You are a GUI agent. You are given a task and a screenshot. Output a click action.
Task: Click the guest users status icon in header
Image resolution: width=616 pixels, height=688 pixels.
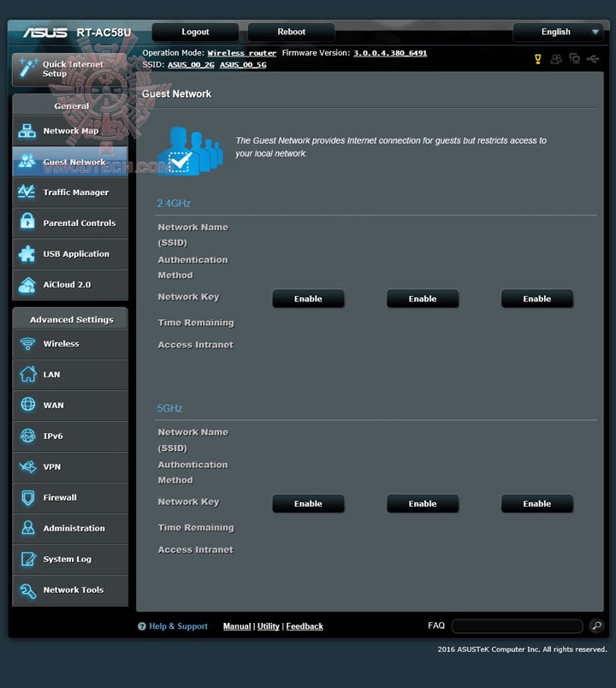click(556, 58)
